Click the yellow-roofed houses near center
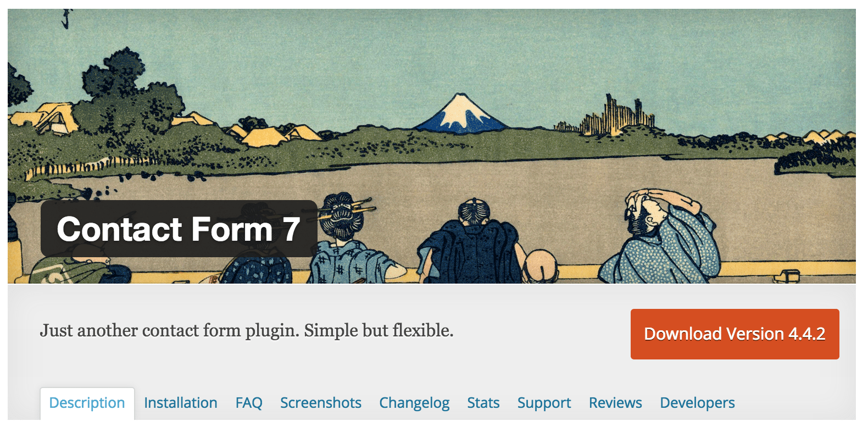Viewport: 868px width, 432px height. pyautogui.click(x=275, y=134)
